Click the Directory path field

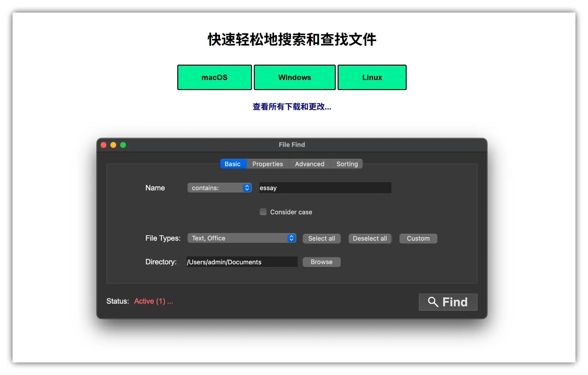point(242,262)
